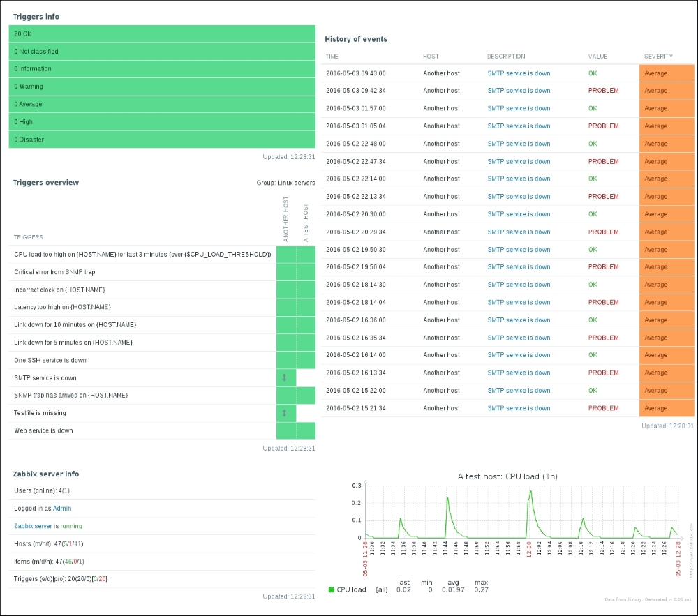
Task: Click the Severity column header in events
Action: pyautogui.click(x=658, y=57)
